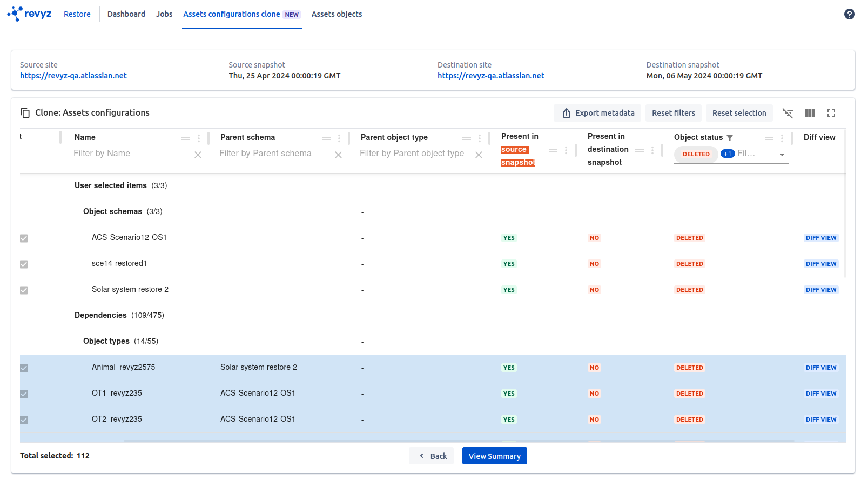Click the Total selected: 112 text
This screenshot has width=868, height=486.
coord(55,456)
